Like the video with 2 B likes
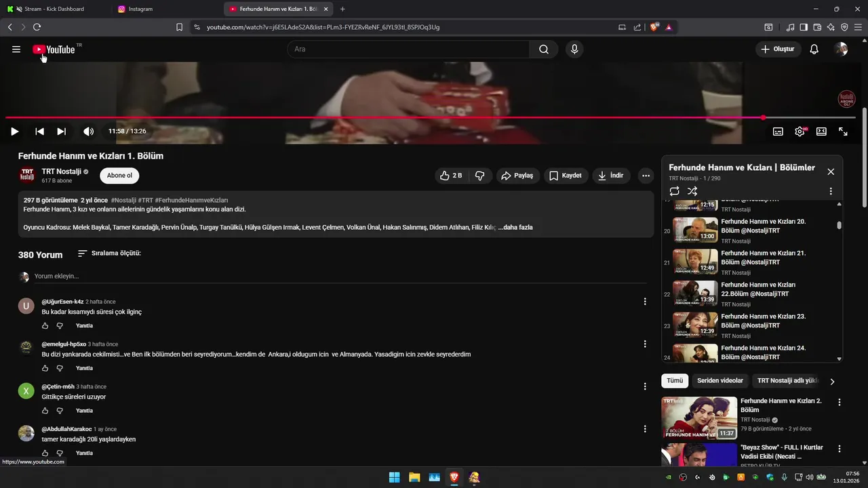The height and width of the screenshot is (488, 868). coord(451,176)
